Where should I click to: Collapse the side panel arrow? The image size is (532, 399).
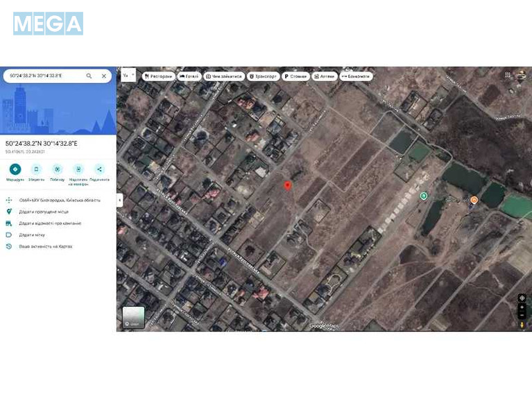click(119, 200)
